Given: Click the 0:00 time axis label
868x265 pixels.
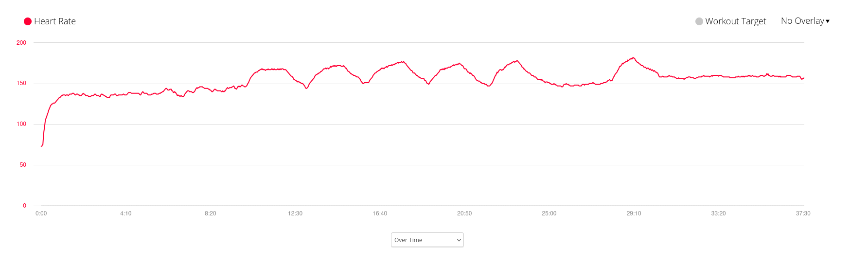Looking at the screenshot, I should pyautogui.click(x=41, y=213).
